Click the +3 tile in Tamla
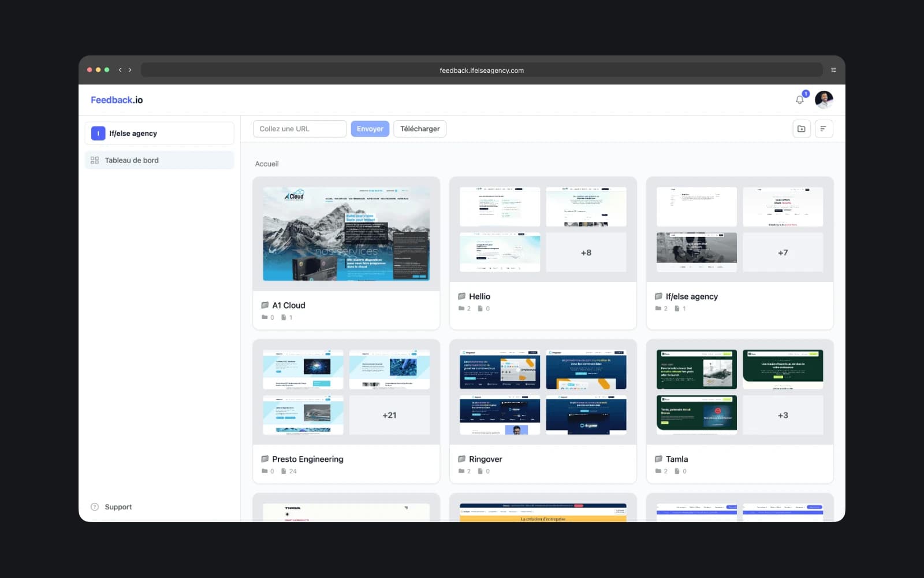Image resolution: width=924 pixels, height=578 pixels. [783, 415]
